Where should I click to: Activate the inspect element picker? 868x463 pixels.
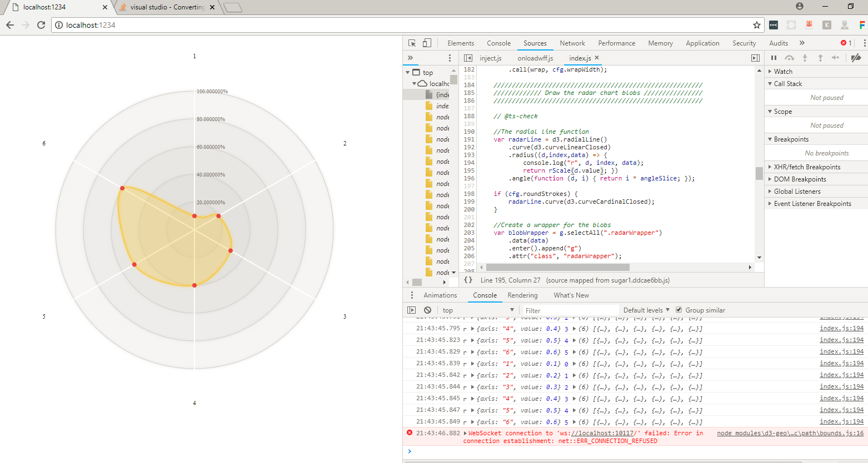coord(412,43)
